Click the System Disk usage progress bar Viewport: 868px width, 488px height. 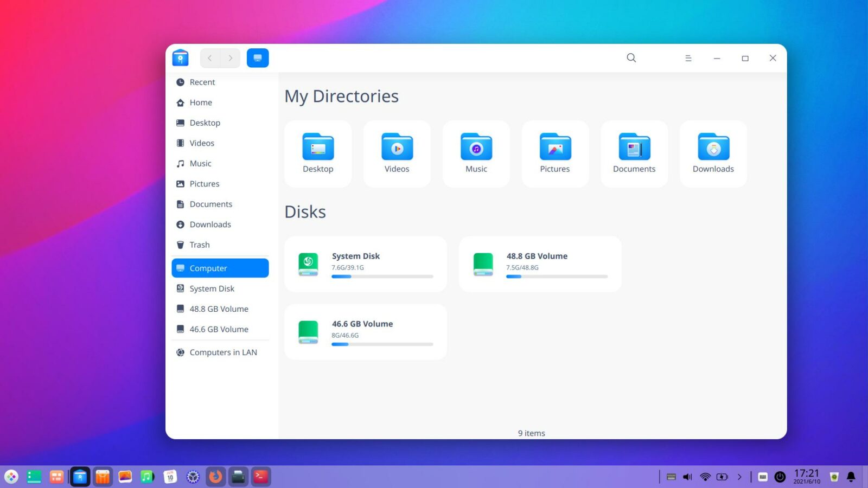click(382, 277)
